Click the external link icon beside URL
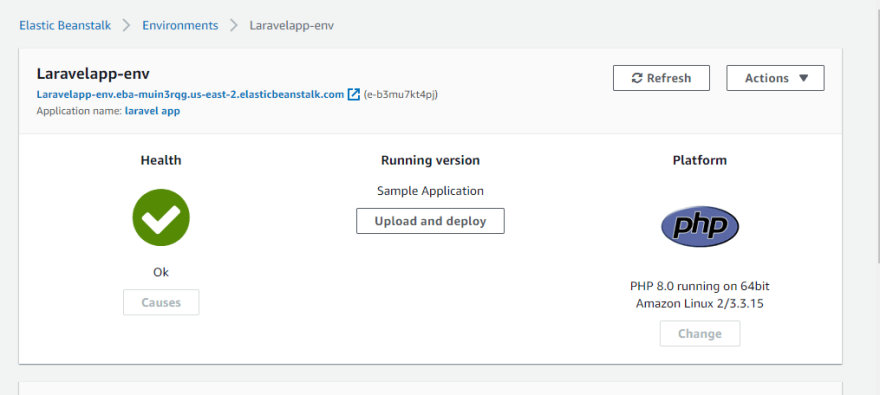Screen dimensions: 880x395 (354, 94)
